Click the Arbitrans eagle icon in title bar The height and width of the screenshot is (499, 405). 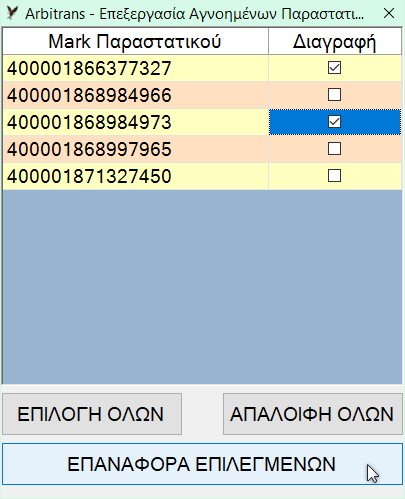12,13
